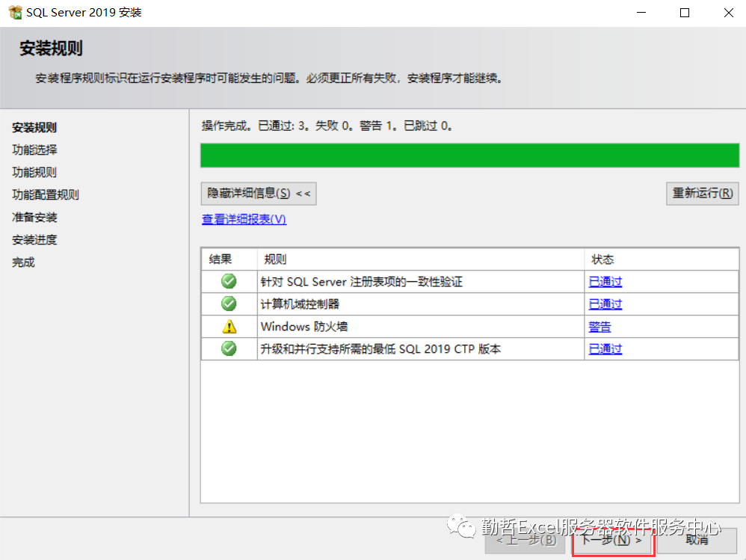The width and height of the screenshot is (746, 560).
Task: Select 完成 step in sidebar
Action: (x=23, y=262)
